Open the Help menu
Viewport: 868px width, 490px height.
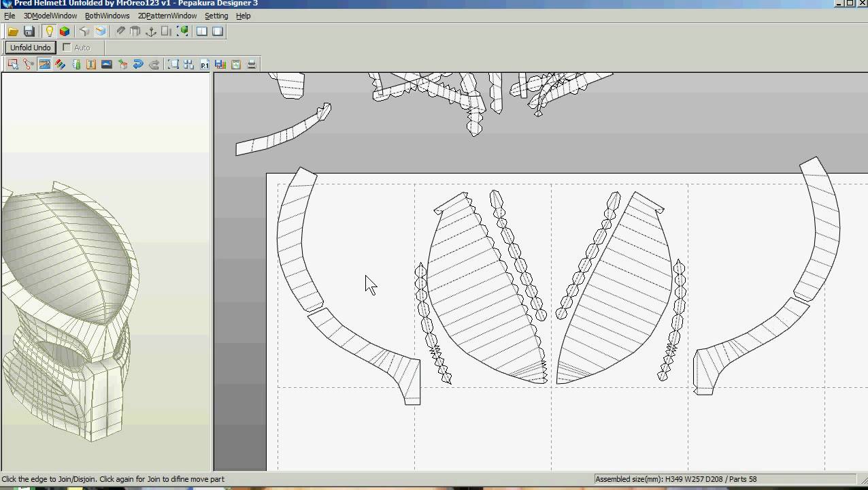243,16
